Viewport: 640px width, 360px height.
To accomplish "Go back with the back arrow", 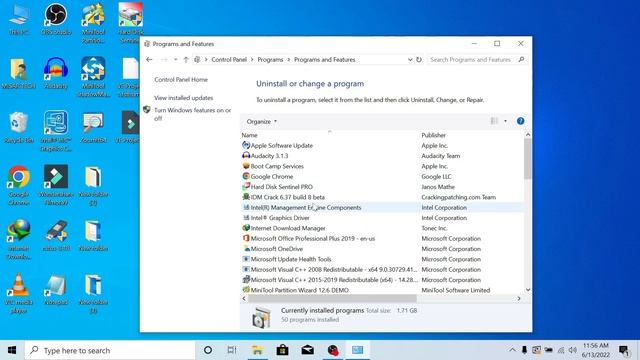I will pyautogui.click(x=149, y=60).
